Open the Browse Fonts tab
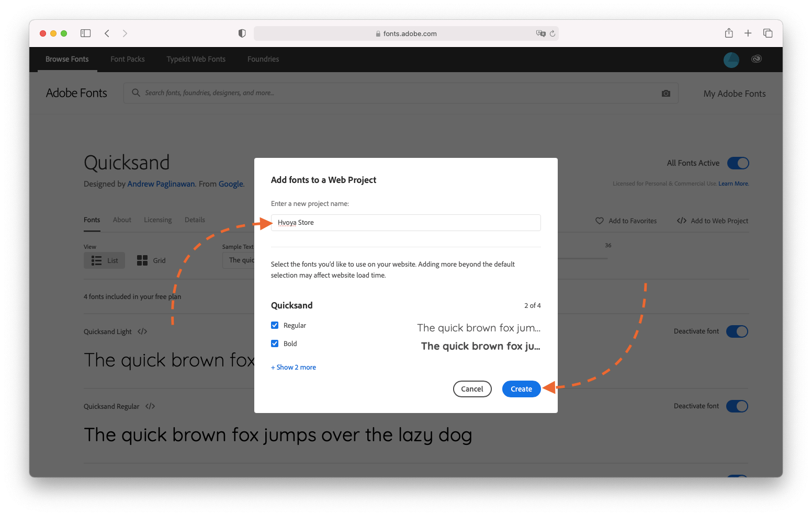Viewport: 812px width, 516px height. coord(67,59)
